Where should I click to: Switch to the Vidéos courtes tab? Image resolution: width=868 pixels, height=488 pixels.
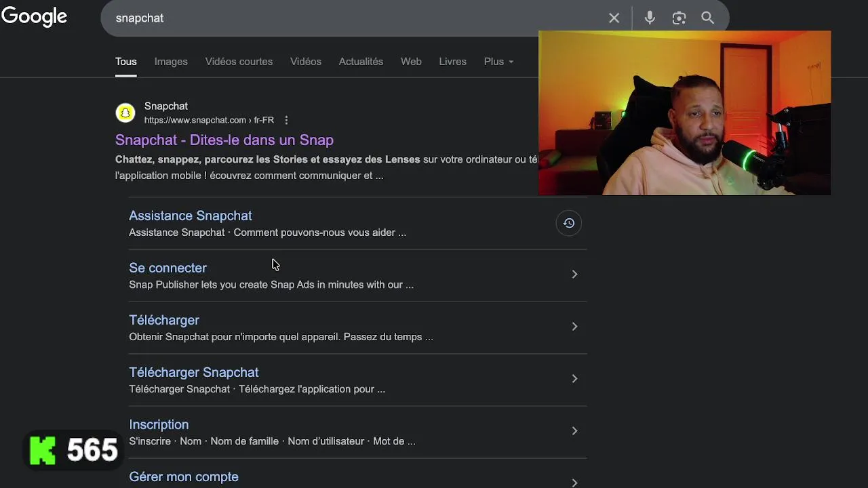coord(239,62)
